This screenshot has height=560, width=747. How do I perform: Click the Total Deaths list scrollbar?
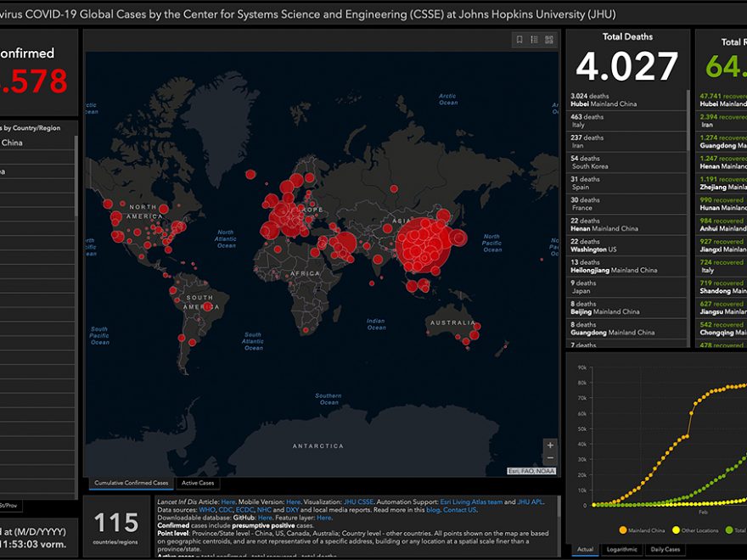click(688, 121)
